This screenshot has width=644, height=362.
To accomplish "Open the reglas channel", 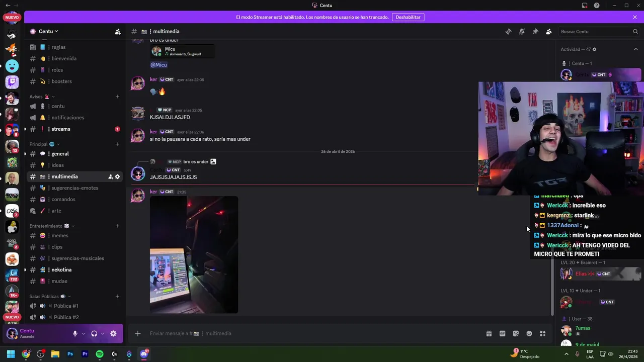I will (75, 47).
